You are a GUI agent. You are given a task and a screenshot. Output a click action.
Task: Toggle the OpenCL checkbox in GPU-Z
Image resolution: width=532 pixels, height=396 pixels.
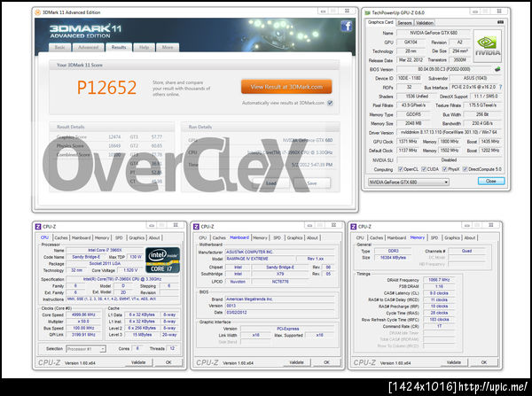click(400, 169)
